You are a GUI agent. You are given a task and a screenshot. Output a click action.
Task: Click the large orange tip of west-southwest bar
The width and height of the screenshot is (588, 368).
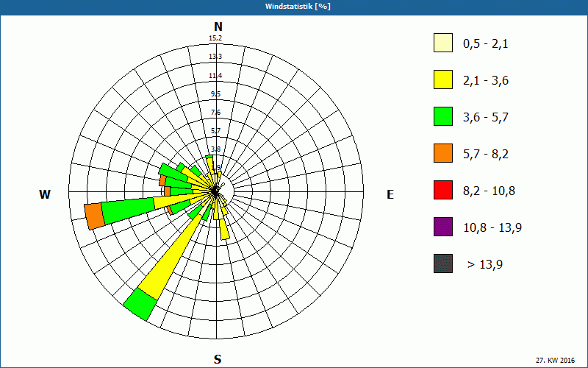[x=95, y=216]
